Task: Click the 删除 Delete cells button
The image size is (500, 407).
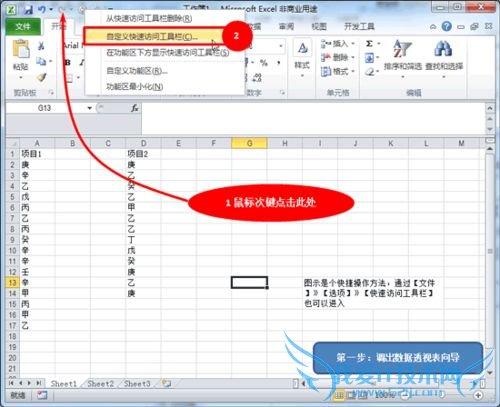Action: [334, 57]
